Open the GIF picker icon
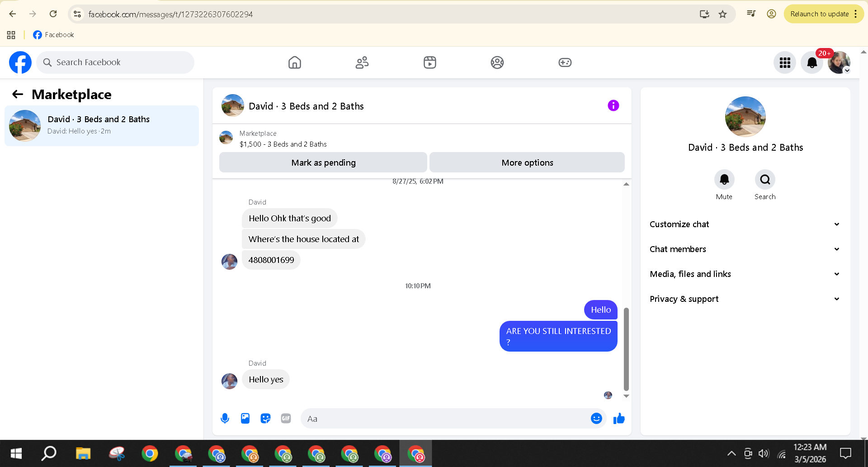Image resolution: width=868 pixels, height=467 pixels. [286, 419]
